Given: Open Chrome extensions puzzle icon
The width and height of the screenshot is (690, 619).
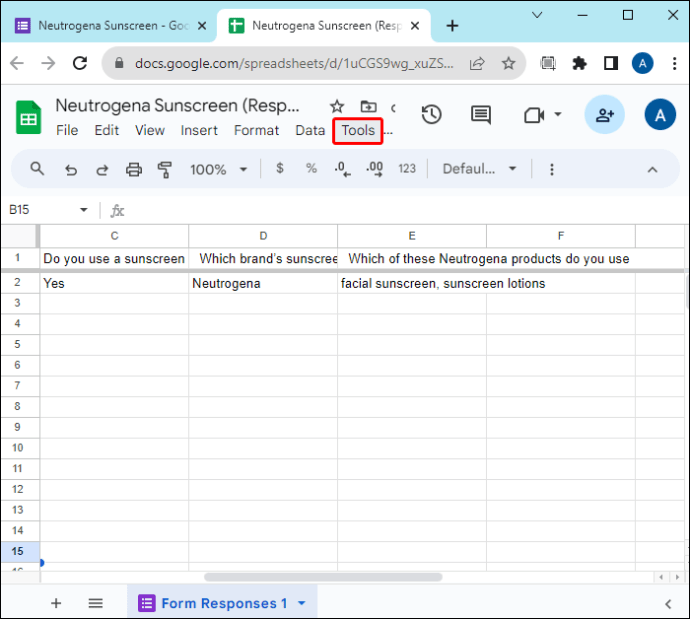Looking at the screenshot, I should [579, 64].
